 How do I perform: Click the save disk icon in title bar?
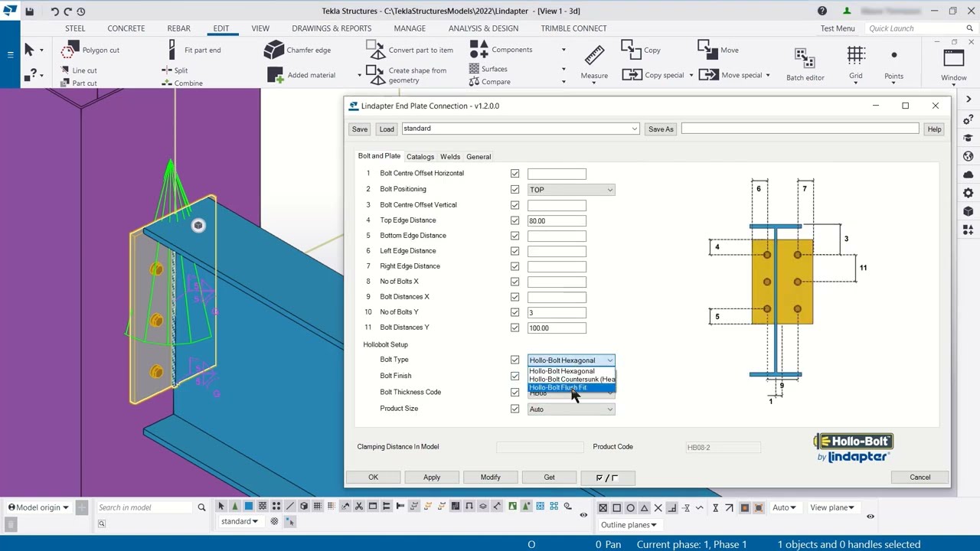[29, 11]
